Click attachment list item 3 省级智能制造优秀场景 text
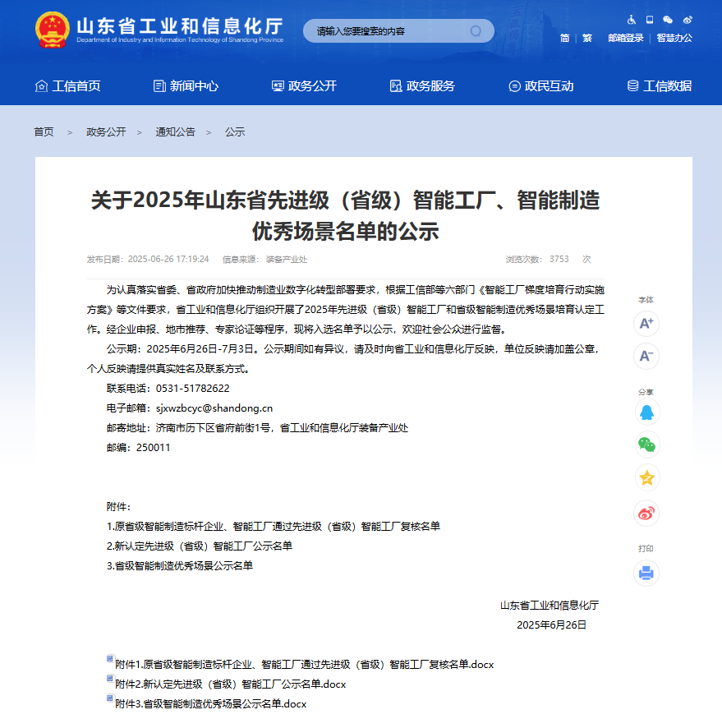Image resolution: width=722 pixels, height=728 pixels. (x=180, y=566)
